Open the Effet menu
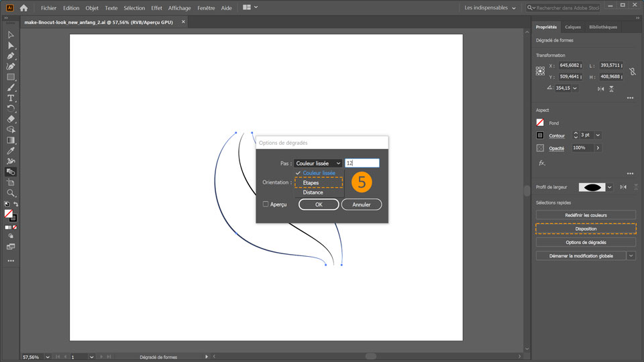Screen dimensions: 644x362 [x=156, y=8]
